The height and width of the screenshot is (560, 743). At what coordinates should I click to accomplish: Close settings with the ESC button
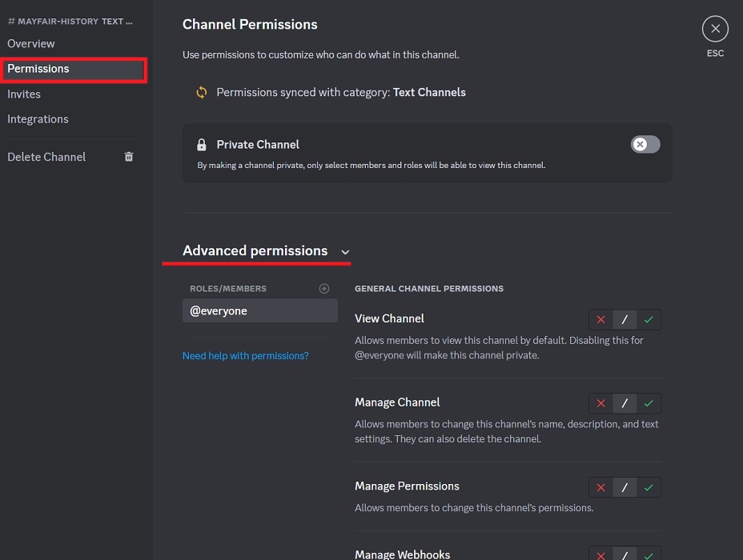714,28
